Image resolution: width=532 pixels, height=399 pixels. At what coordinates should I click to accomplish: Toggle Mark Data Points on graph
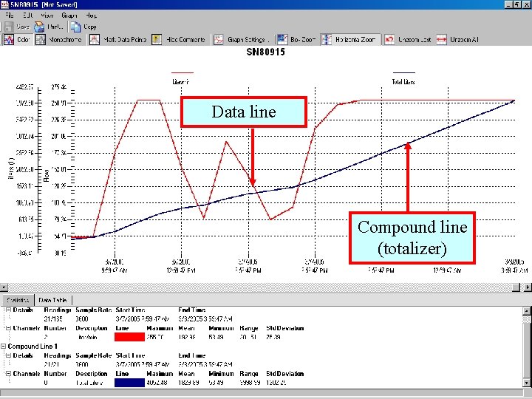tap(117, 40)
